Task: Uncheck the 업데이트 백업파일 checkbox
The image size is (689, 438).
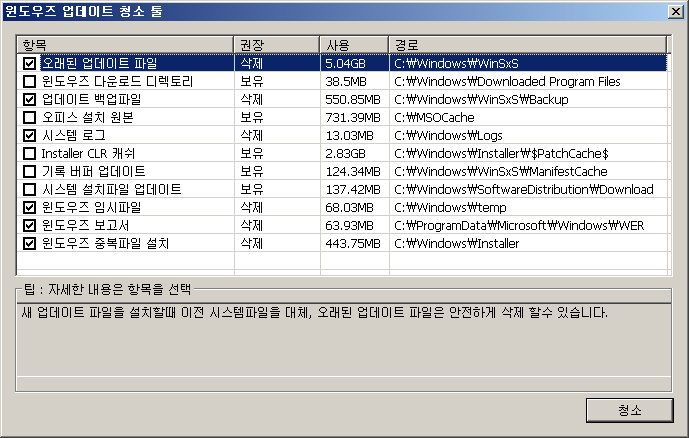Action: coord(29,99)
